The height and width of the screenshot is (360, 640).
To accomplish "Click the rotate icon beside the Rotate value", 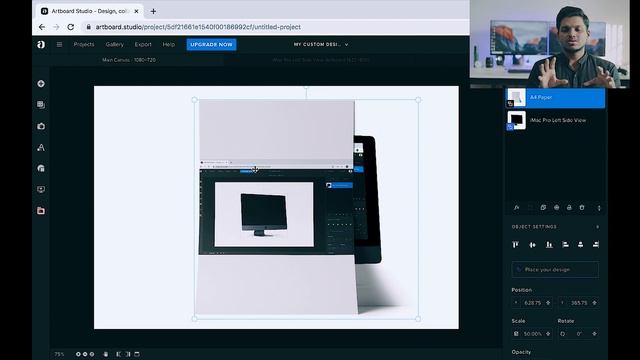I will click(563, 334).
